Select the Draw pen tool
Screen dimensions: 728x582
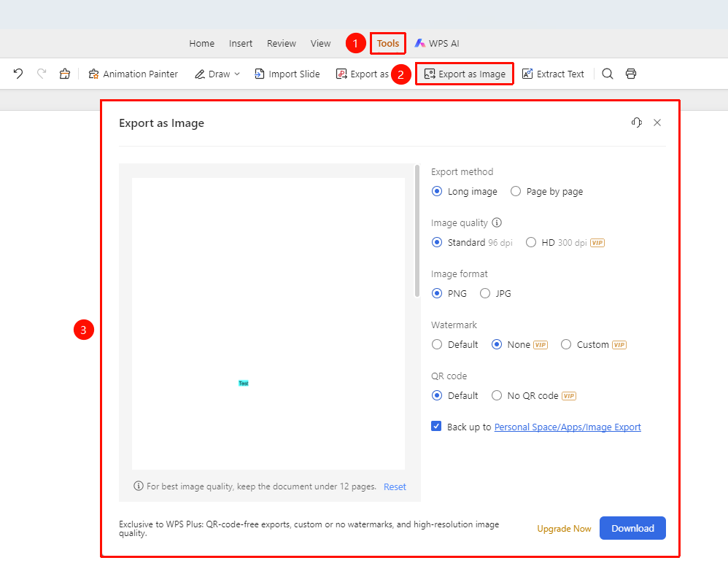point(212,74)
